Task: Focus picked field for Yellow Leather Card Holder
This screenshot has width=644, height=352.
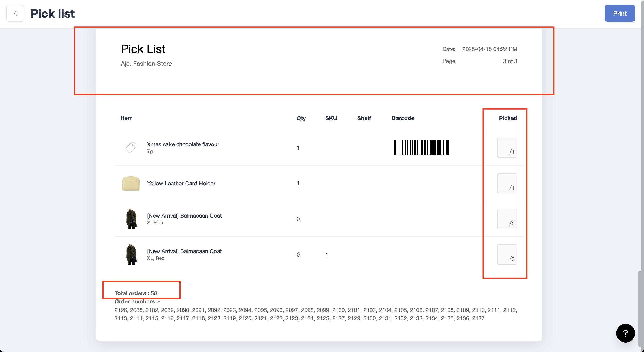Action: click(x=507, y=183)
